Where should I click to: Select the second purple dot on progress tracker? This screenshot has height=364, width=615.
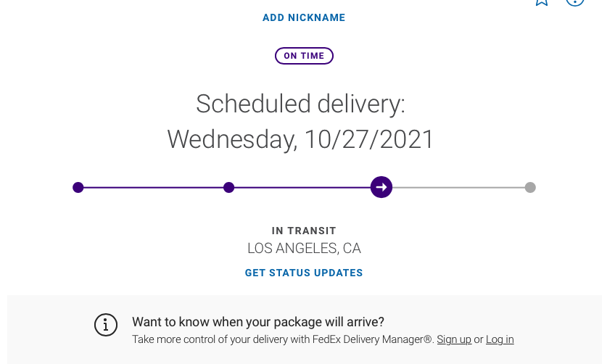pos(229,187)
